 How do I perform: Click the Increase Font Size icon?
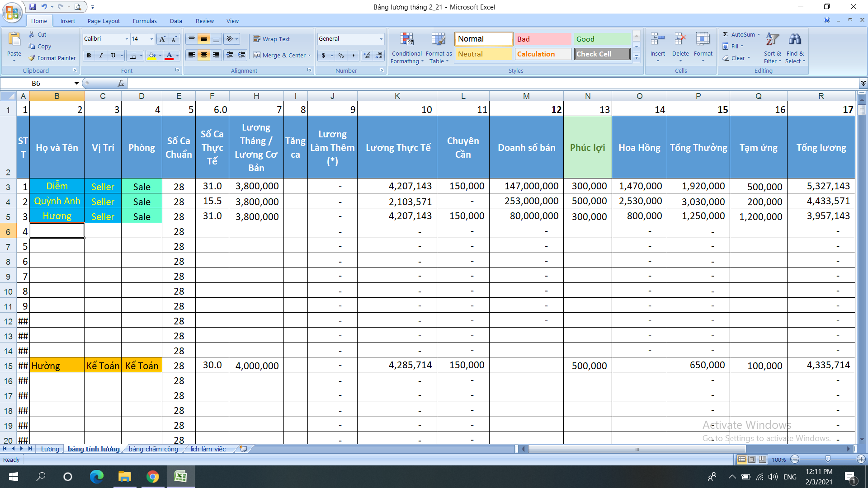click(x=162, y=39)
